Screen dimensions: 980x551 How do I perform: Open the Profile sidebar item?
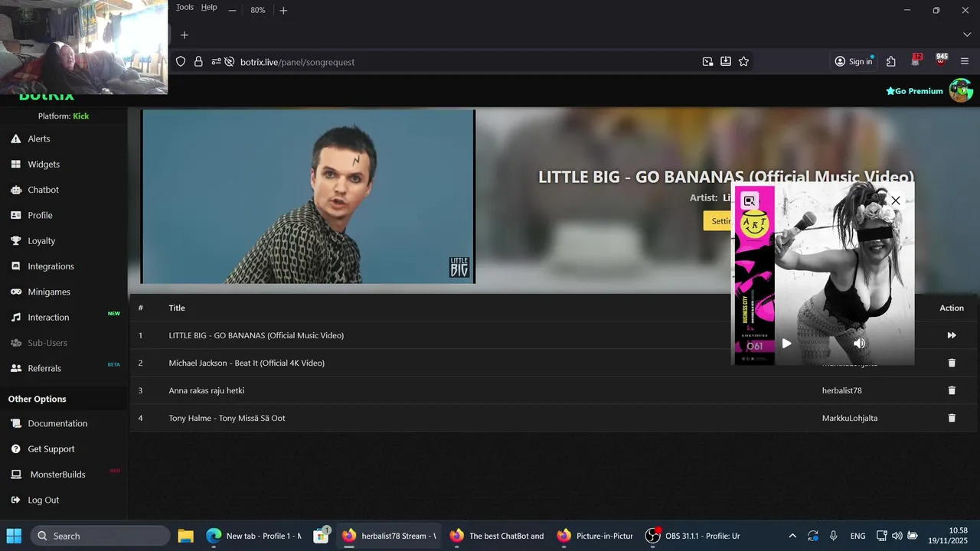click(x=40, y=215)
